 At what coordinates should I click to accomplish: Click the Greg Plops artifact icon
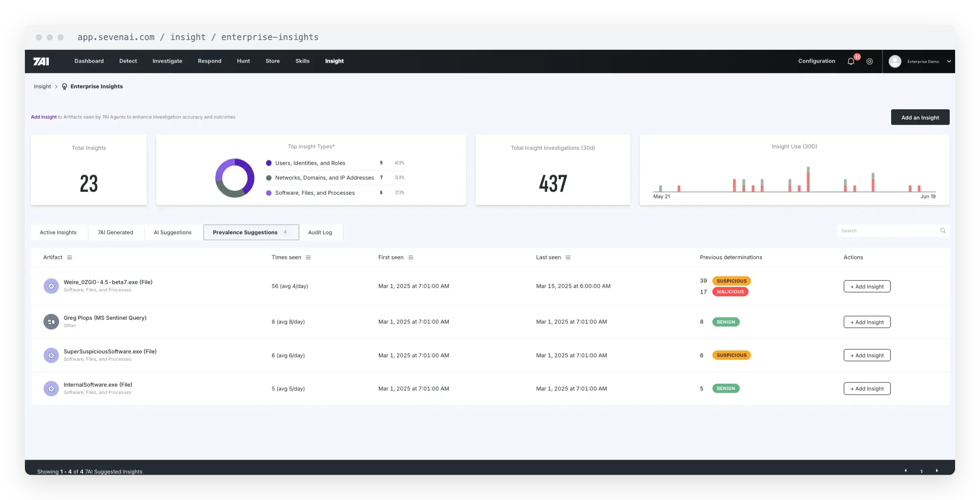point(51,322)
